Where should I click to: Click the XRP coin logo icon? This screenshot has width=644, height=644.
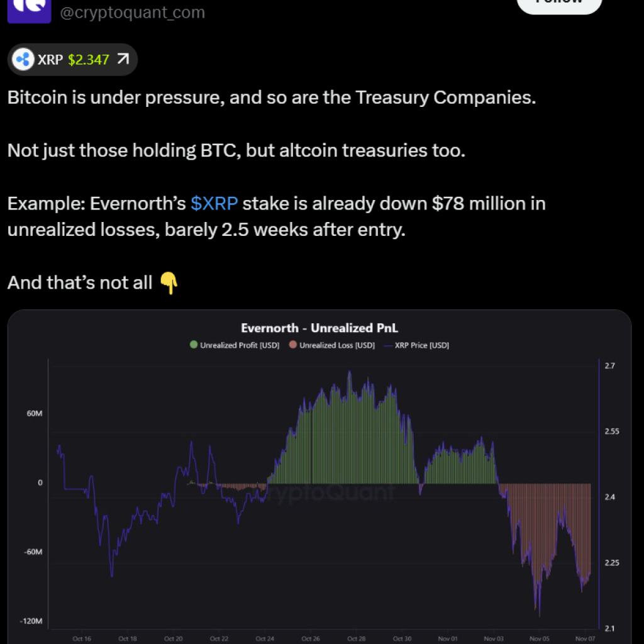(x=23, y=60)
